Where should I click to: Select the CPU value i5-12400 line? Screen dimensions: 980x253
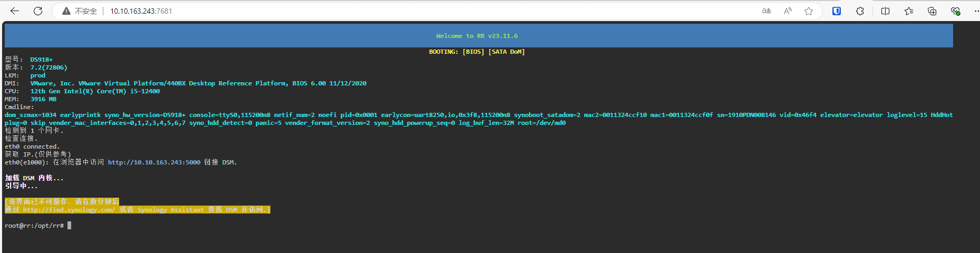point(95,91)
